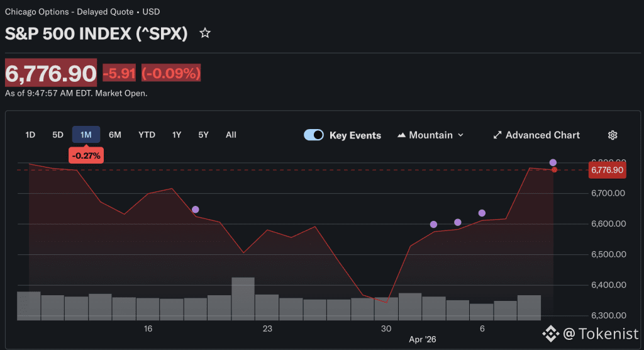Select the 5Y time range
Screen dimensions: 644x350
[x=203, y=135]
